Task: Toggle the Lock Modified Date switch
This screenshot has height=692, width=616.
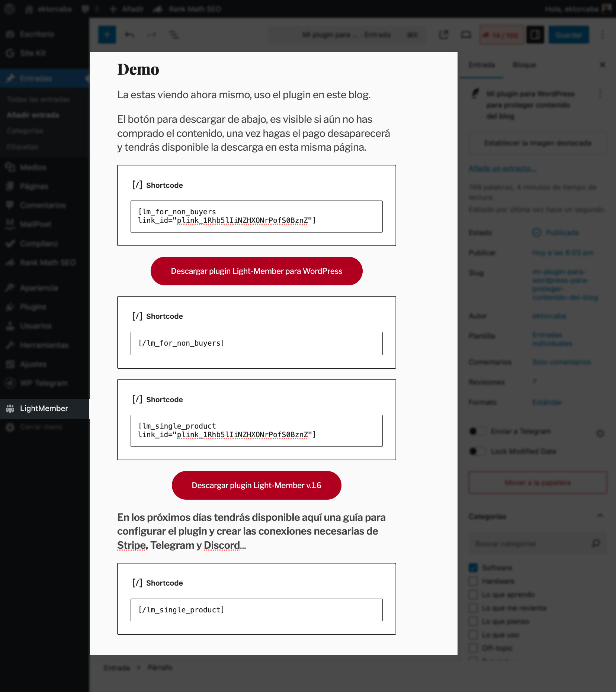Action: (478, 451)
